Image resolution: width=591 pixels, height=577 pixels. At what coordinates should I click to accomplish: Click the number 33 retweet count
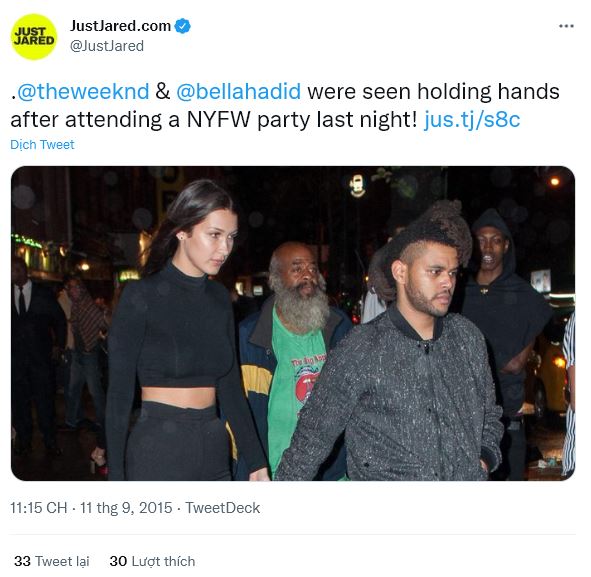(22, 561)
